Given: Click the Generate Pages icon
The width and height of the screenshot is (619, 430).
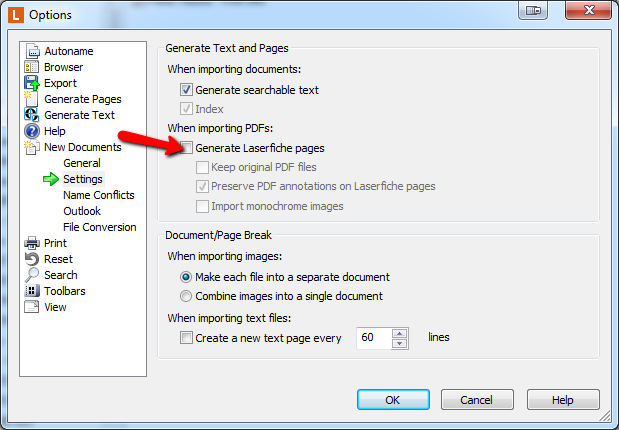Looking at the screenshot, I should coord(31,99).
